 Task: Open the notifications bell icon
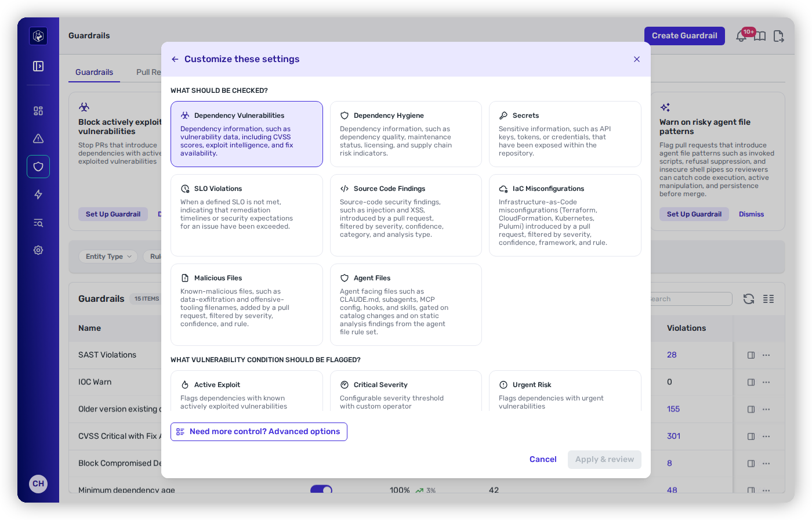tap(741, 36)
